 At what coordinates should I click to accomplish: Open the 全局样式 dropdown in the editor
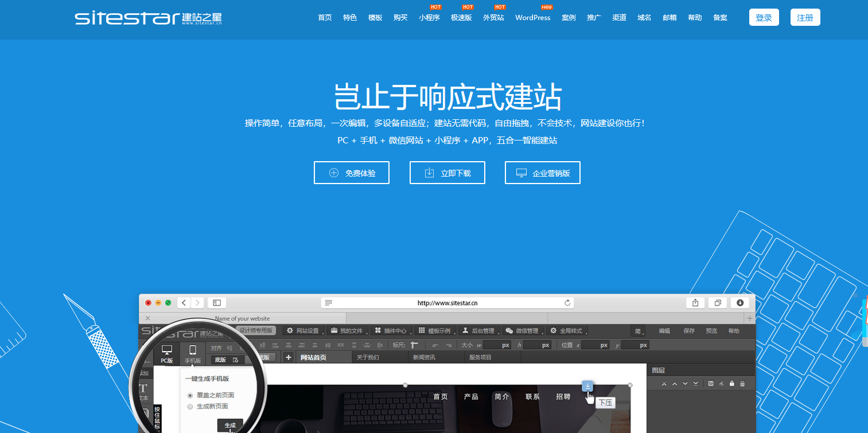tap(567, 331)
